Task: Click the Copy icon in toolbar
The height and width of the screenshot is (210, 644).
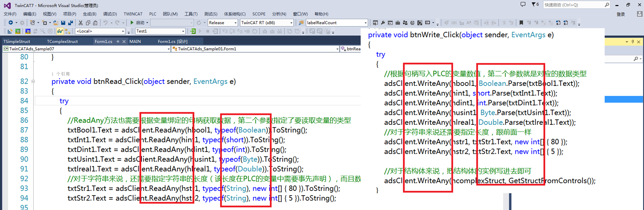Action: click(88, 23)
